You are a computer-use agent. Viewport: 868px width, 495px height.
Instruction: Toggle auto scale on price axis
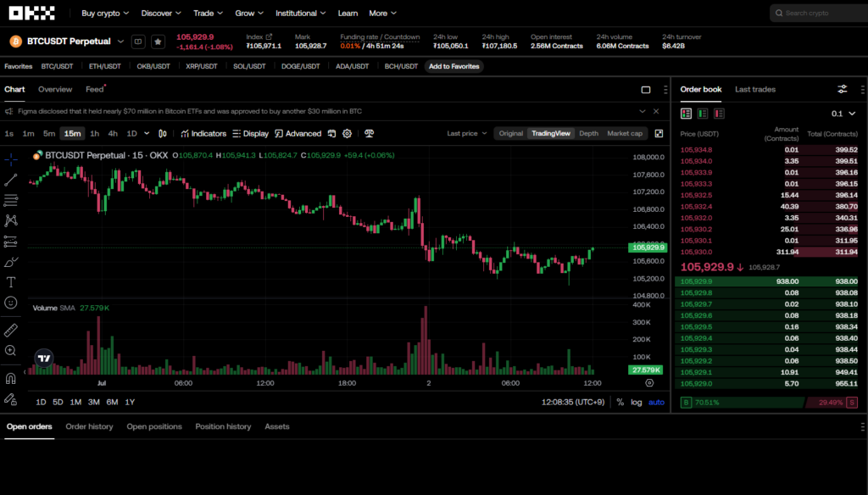657,403
